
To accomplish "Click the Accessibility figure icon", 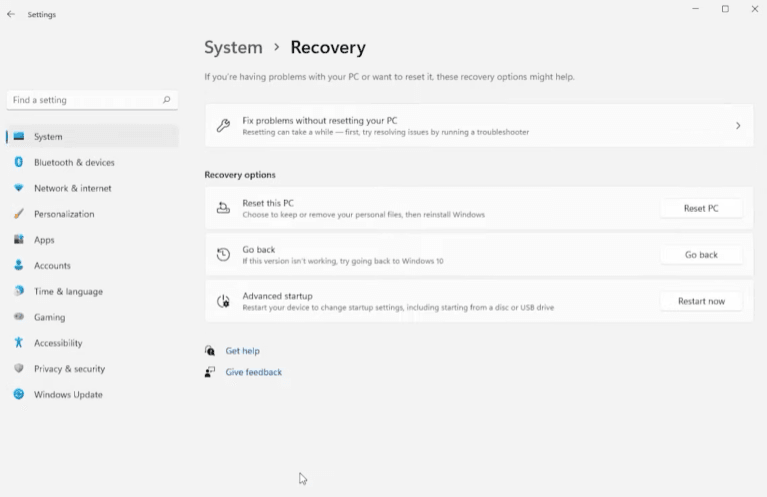I will pyautogui.click(x=19, y=342).
